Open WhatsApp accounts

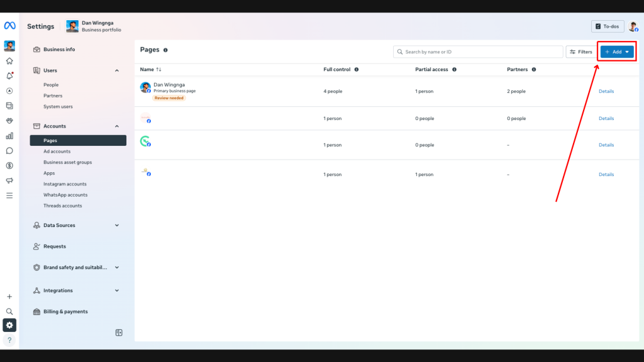(x=65, y=195)
